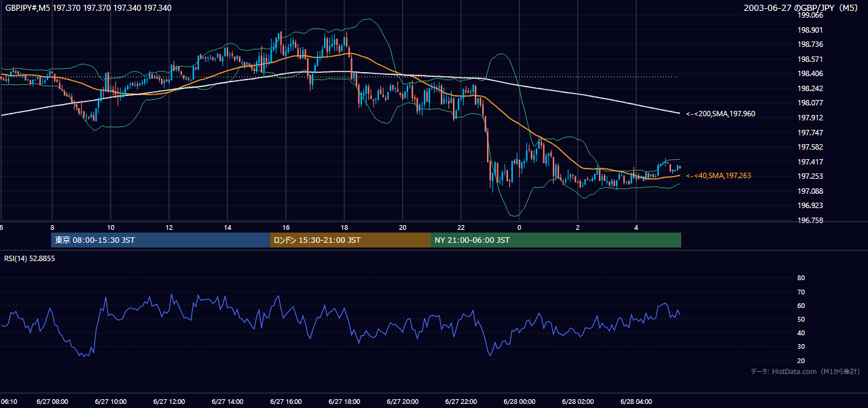Click hour label 12 under the price chart

point(168,227)
